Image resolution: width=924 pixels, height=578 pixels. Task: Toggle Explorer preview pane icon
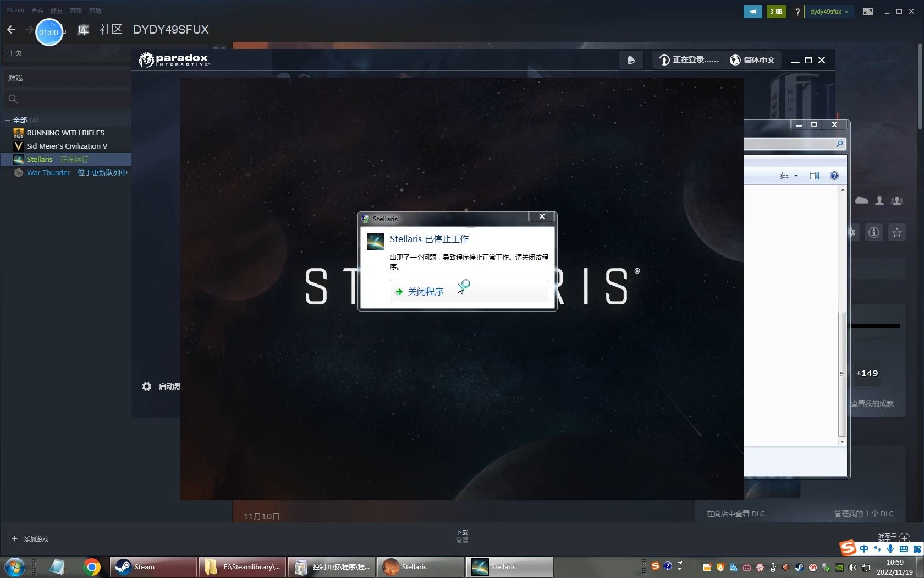click(815, 176)
